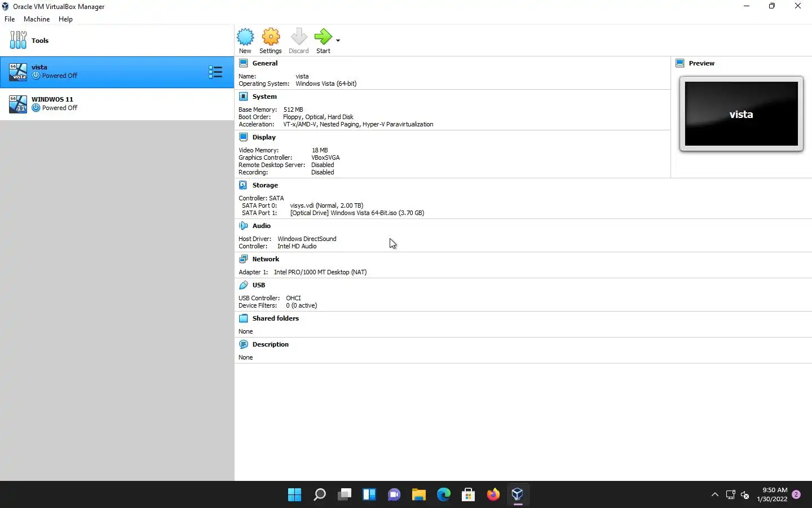Screen dimensions: 812x508
Task: Open the Windows Start button on taskbar
Action: [294, 495]
